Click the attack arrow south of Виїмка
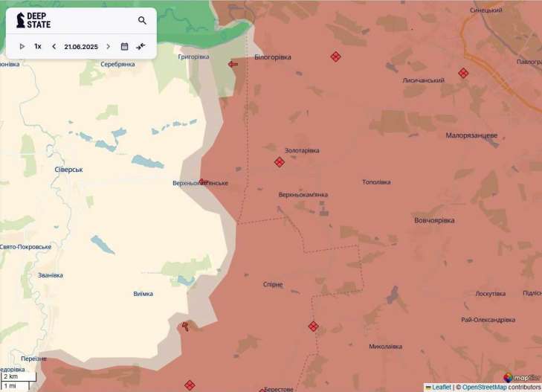The width and height of the screenshot is (542, 392). tap(184, 325)
